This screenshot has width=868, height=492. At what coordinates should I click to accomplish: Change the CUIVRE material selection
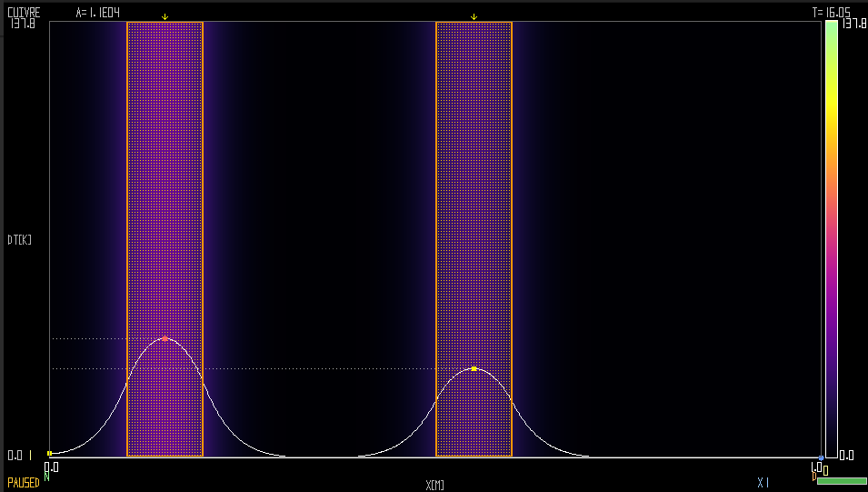(x=24, y=13)
